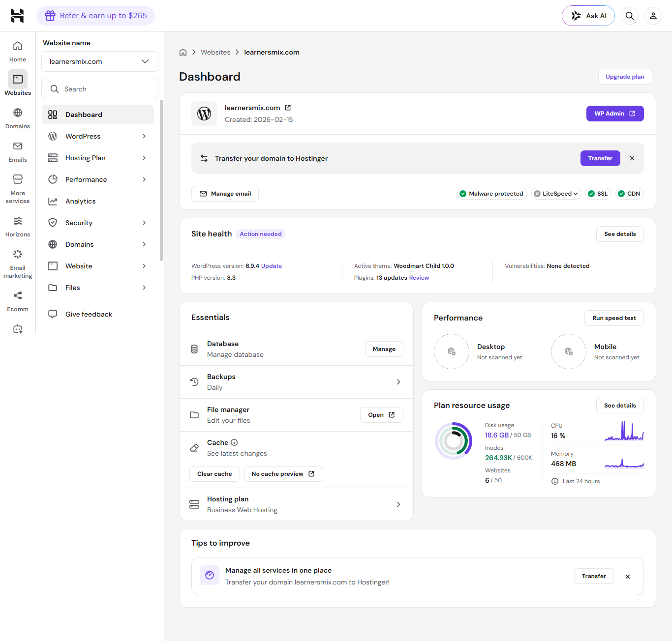Click the Manage email button

[x=225, y=194]
